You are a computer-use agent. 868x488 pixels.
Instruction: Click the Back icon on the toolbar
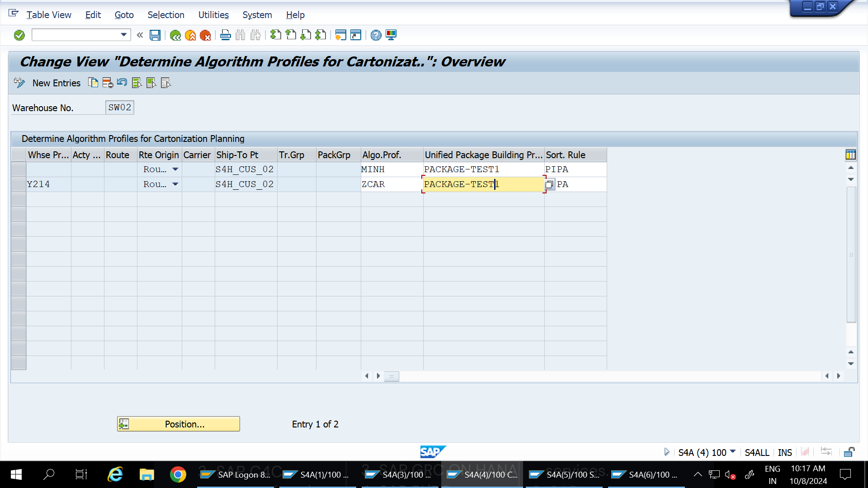click(175, 35)
